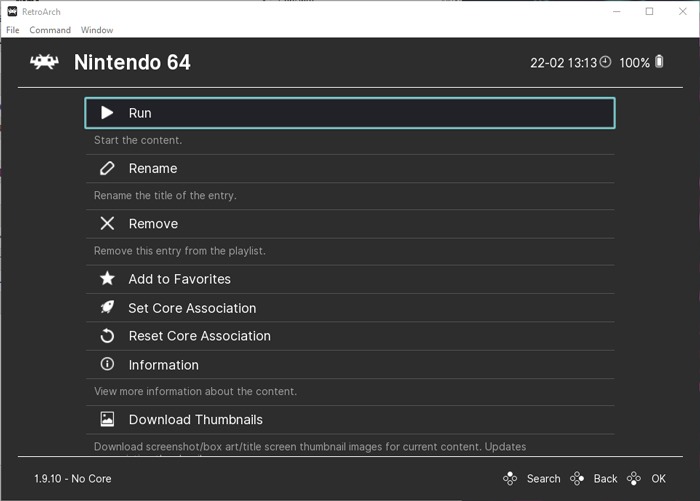700x501 pixels.
Task: Maximize the RetroArch window
Action: [649, 12]
